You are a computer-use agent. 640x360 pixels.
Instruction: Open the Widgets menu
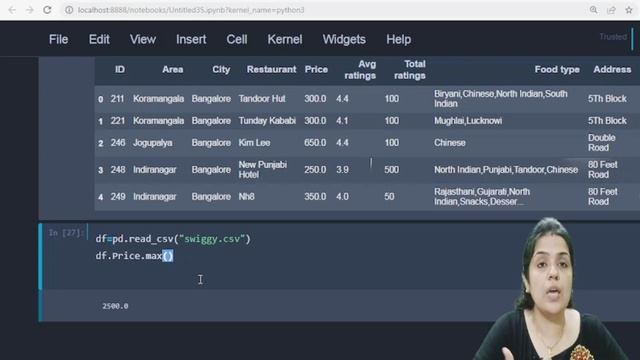(344, 40)
